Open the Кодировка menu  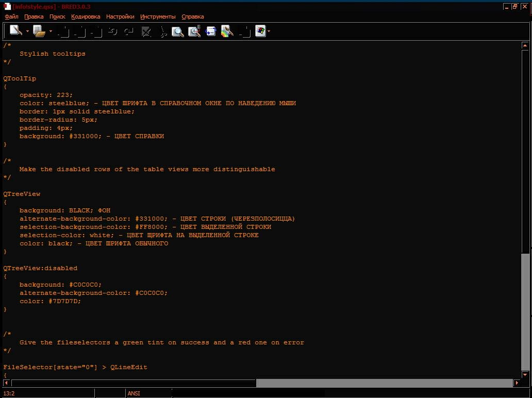click(86, 16)
